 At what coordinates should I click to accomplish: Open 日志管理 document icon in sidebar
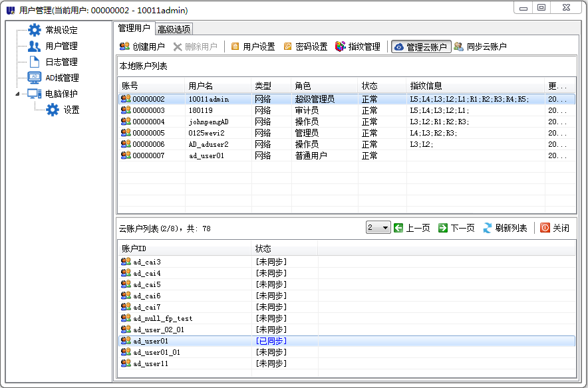[x=35, y=62]
